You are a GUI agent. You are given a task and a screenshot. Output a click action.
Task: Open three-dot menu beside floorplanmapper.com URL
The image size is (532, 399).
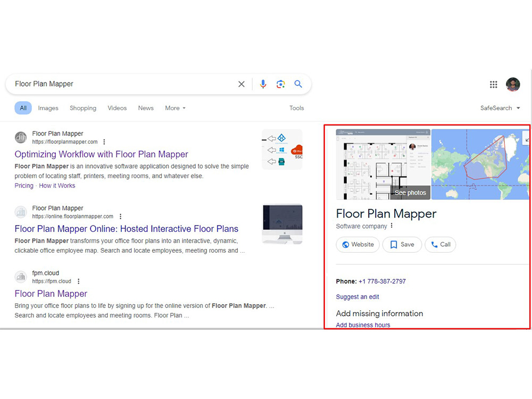tap(104, 142)
